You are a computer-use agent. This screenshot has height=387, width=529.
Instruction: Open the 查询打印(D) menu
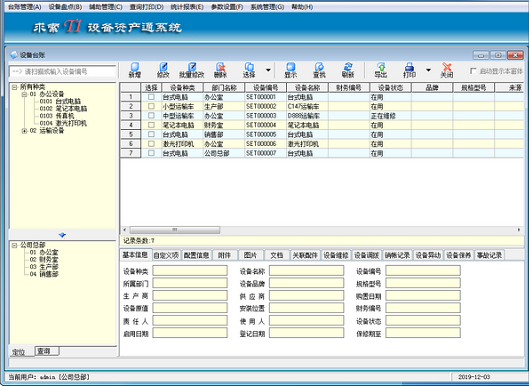146,7
